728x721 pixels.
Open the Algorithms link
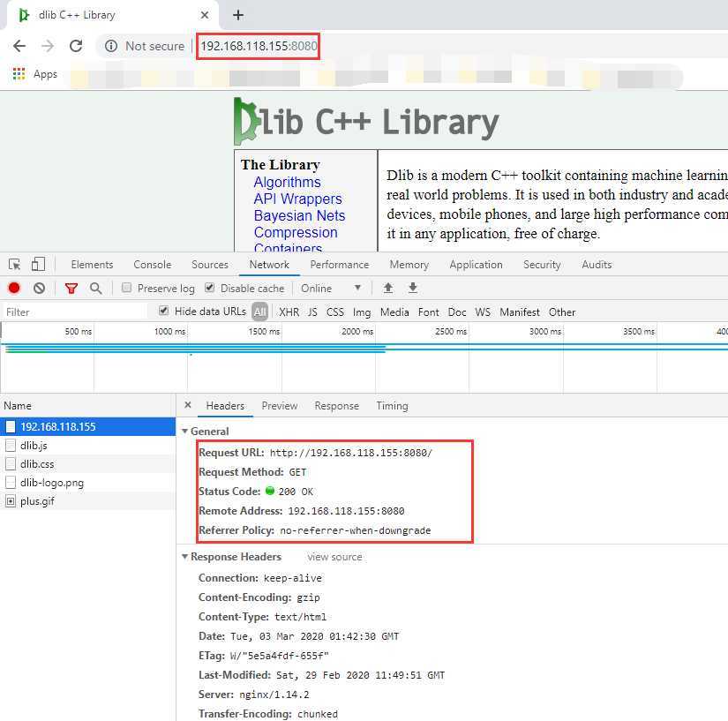(x=287, y=182)
